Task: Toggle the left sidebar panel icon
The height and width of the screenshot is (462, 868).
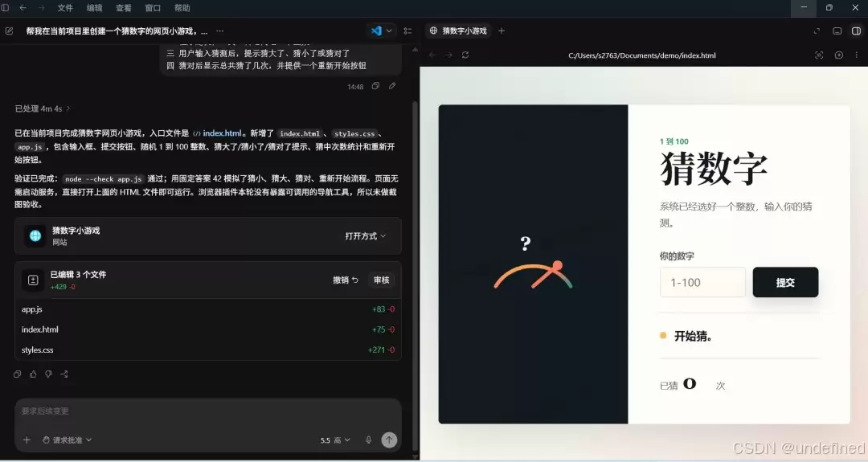Action: (6, 8)
